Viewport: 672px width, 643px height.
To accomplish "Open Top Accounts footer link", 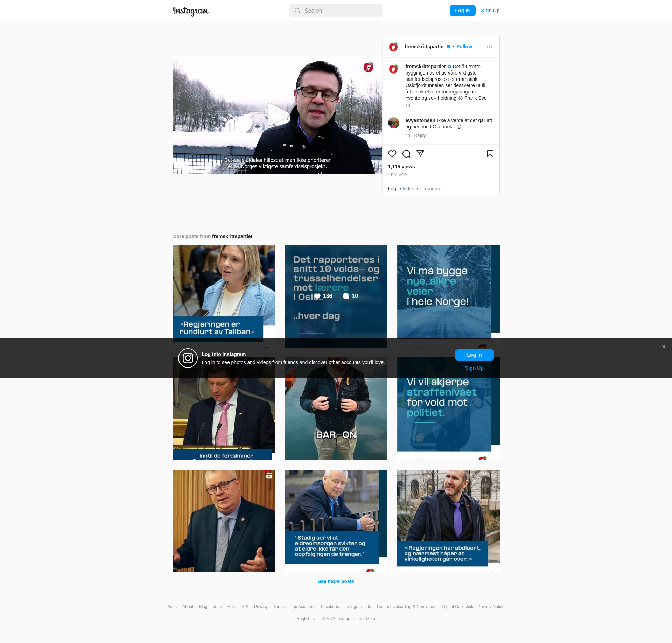I will [x=303, y=607].
